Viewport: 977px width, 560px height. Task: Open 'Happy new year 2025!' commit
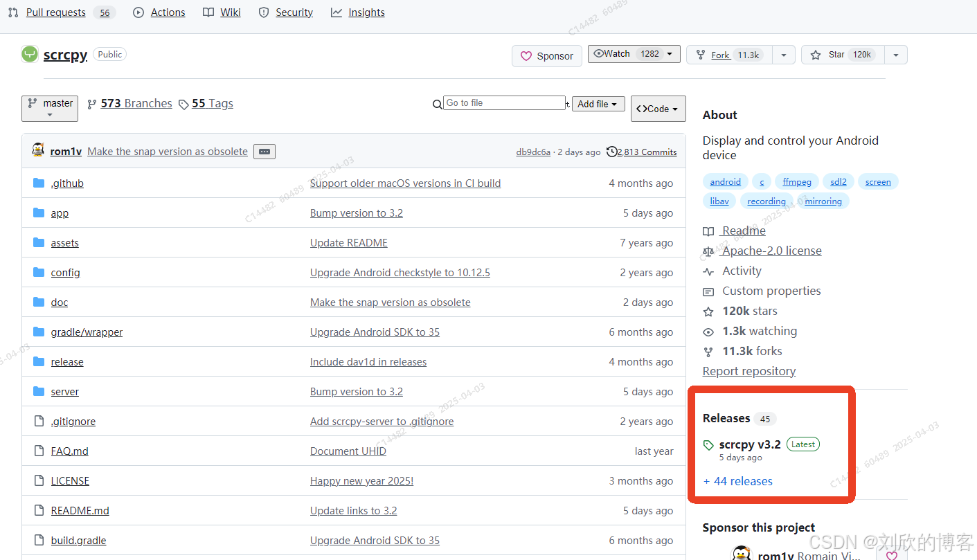coord(361,481)
